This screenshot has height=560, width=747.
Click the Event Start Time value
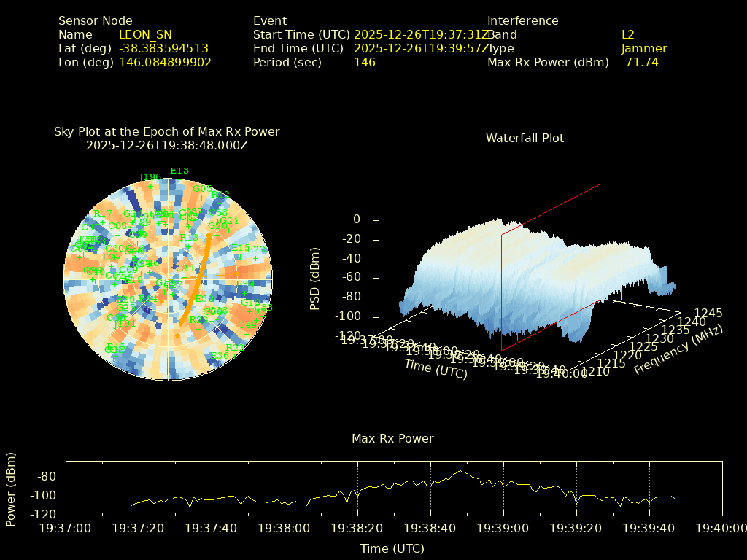(421, 34)
